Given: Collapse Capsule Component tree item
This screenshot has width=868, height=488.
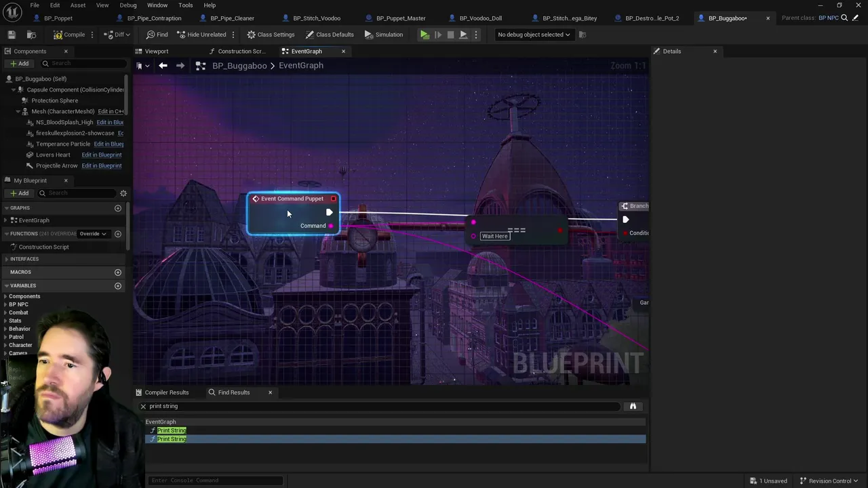Looking at the screenshot, I should 13,89.
